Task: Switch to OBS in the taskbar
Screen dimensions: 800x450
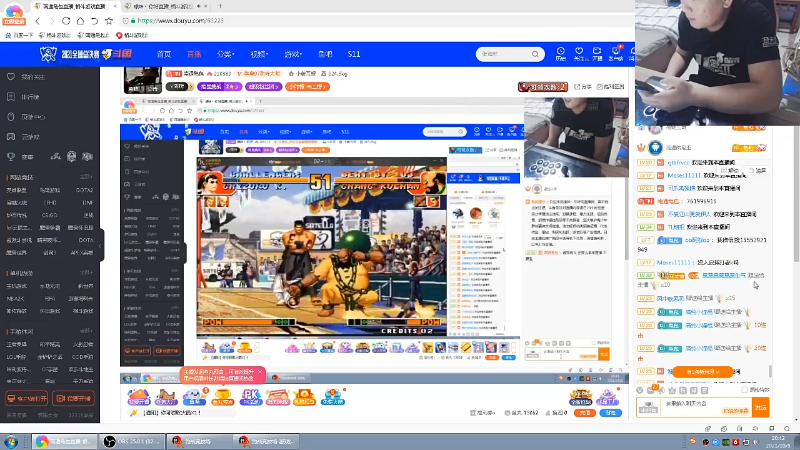Action: click(132, 441)
